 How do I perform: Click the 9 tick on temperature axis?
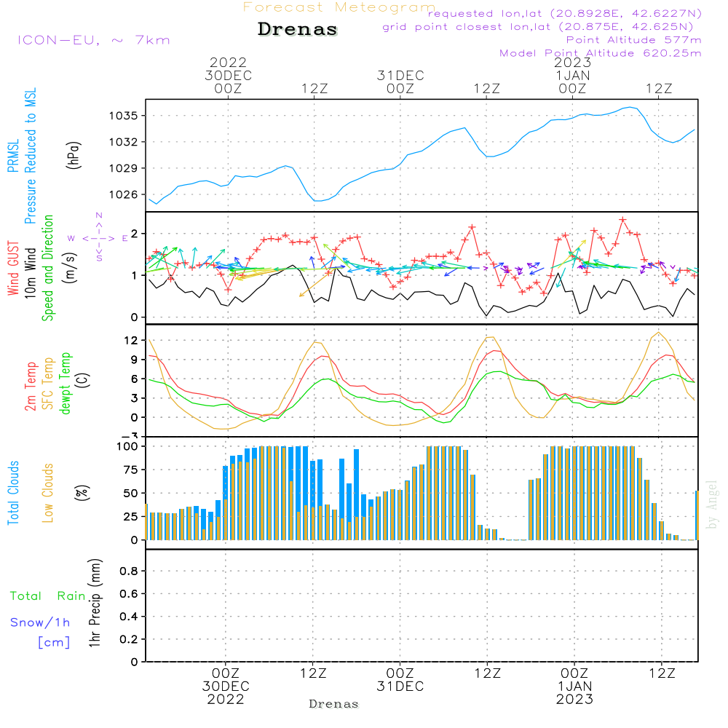[x=134, y=360]
